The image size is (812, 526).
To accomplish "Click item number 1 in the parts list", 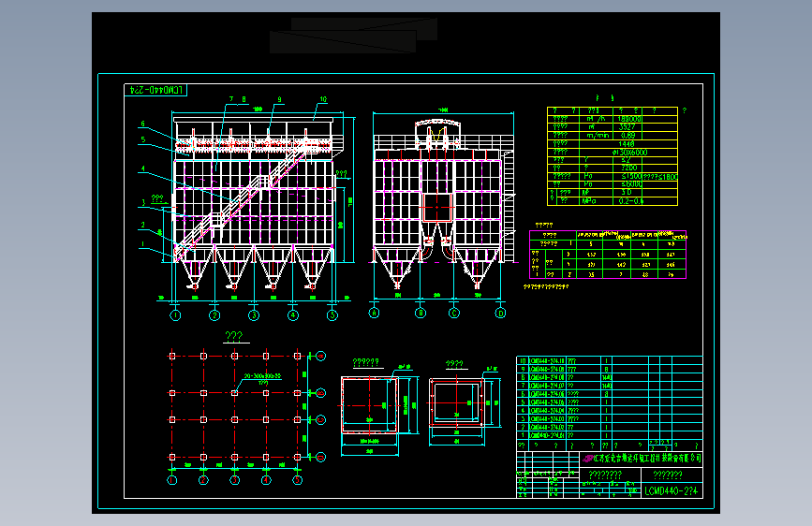I will [523, 435].
